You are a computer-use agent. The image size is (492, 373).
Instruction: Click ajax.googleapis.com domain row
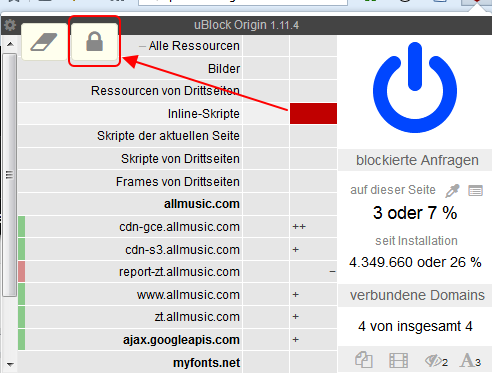click(130, 339)
